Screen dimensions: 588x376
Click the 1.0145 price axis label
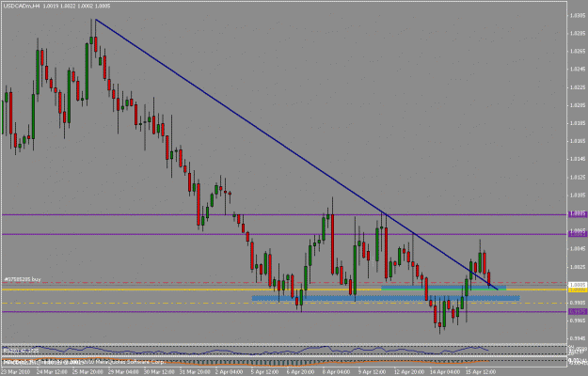click(578, 159)
